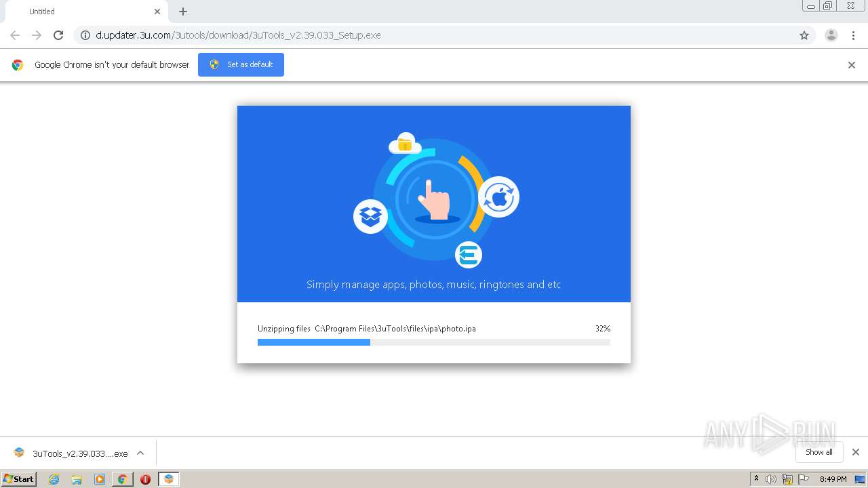Go back using the browser back arrow

(x=15, y=35)
